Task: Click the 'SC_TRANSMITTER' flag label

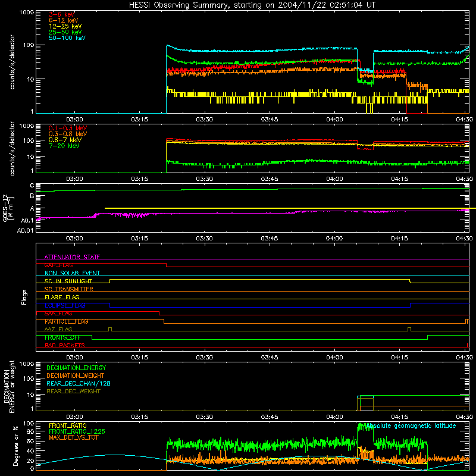Action: (68, 289)
